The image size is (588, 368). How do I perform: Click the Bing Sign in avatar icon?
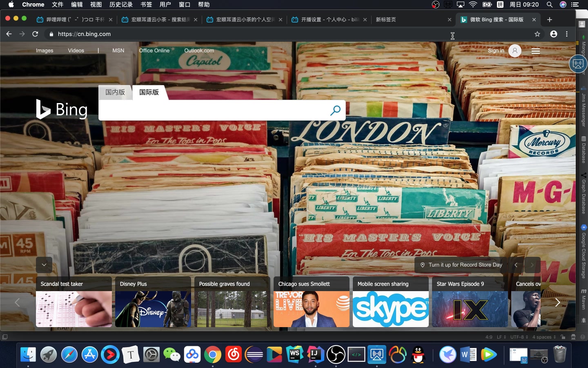pos(515,51)
